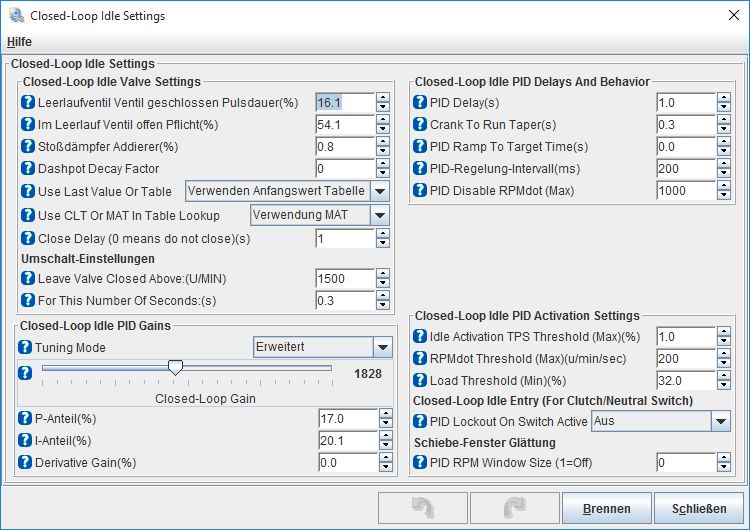
Task: Open the Hilfe menu
Action: coord(19,42)
